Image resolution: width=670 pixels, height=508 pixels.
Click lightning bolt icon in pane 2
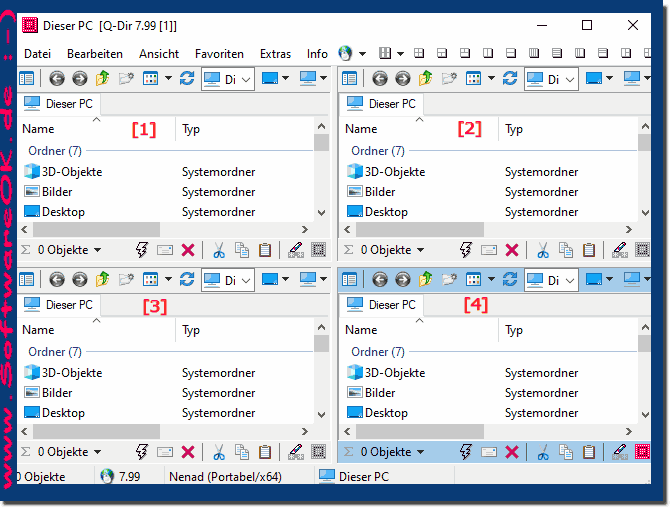(x=466, y=250)
